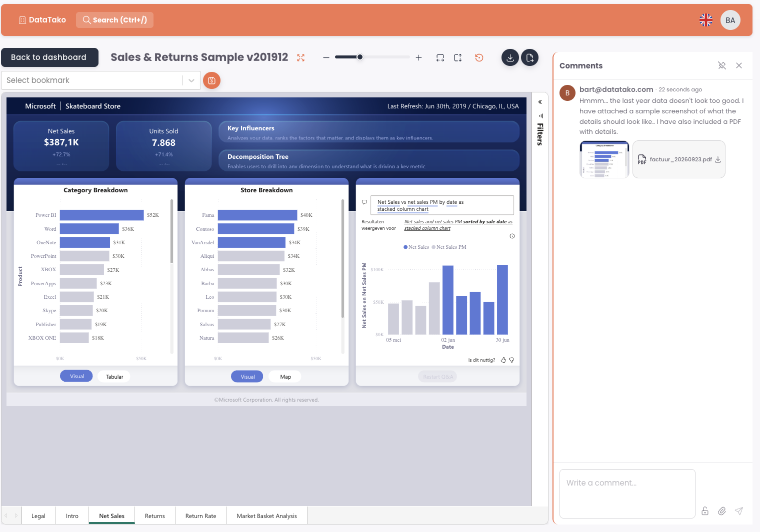Switch to the Legal tab
Screen dimensions: 760x532
38,516
